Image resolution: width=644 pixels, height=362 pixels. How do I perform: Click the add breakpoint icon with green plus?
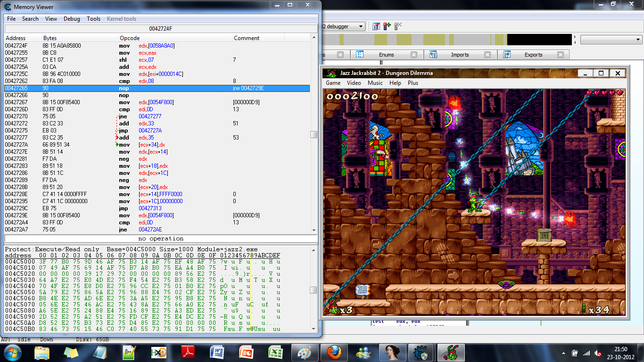(x=387, y=26)
